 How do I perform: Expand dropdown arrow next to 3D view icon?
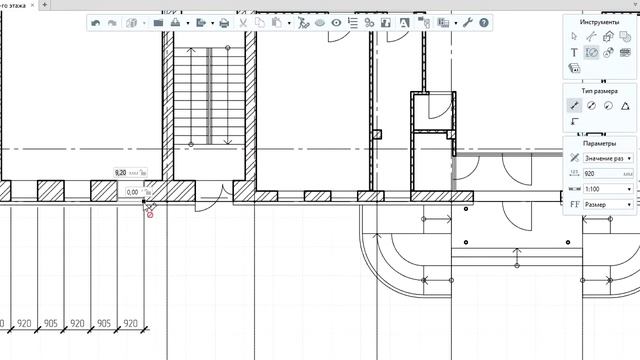(144, 23)
